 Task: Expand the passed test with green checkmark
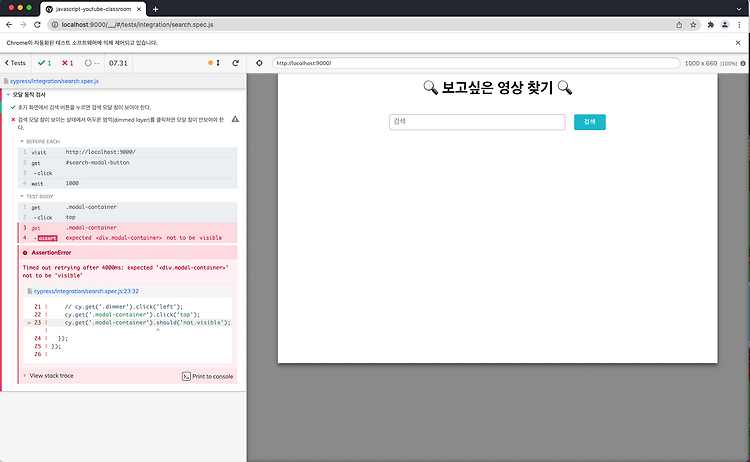point(84,107)
